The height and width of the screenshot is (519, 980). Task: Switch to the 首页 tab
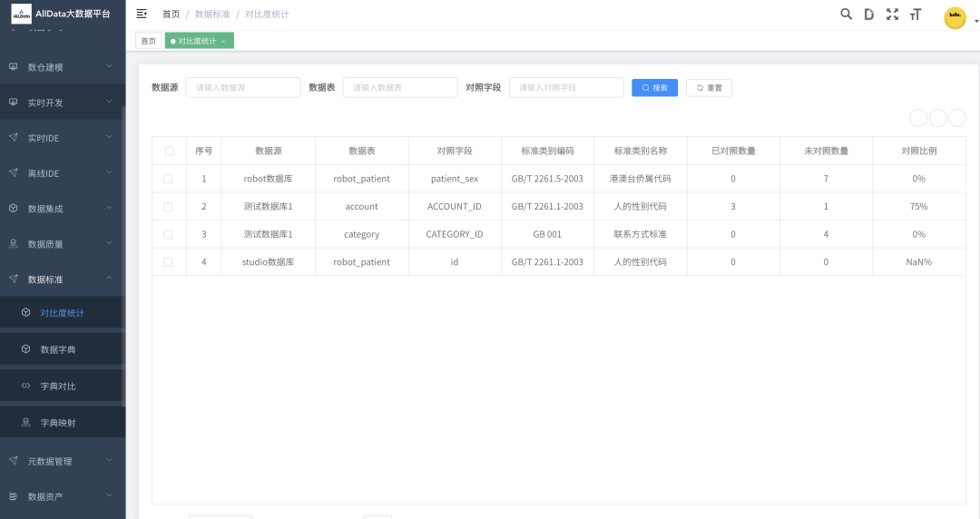149,41
